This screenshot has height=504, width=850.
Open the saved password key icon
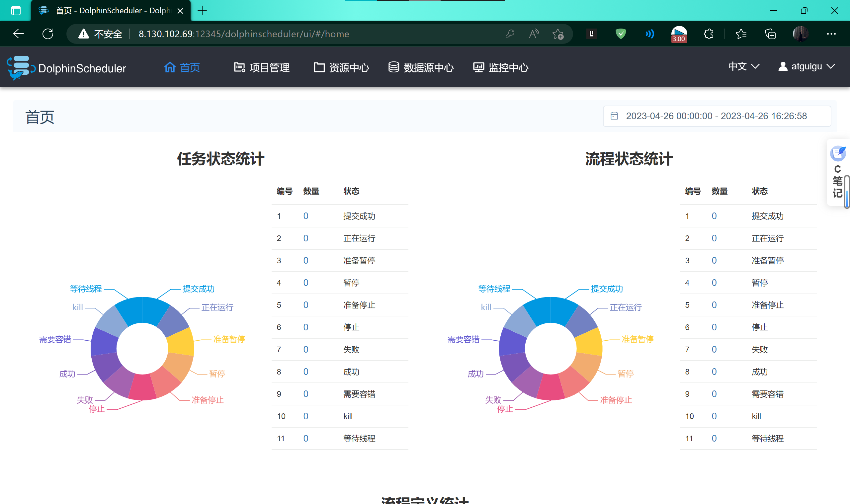(x=510, y=34)
